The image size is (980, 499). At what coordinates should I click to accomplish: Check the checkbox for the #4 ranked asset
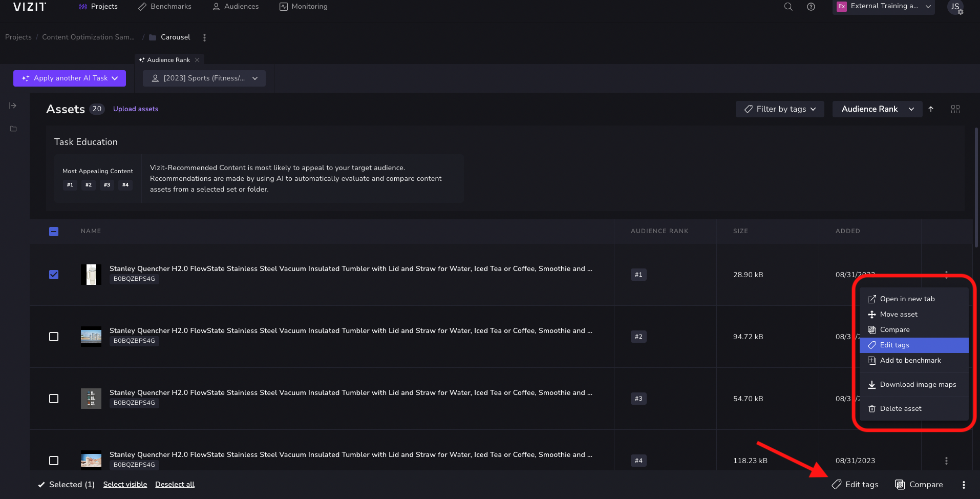(x=54, y=461)
